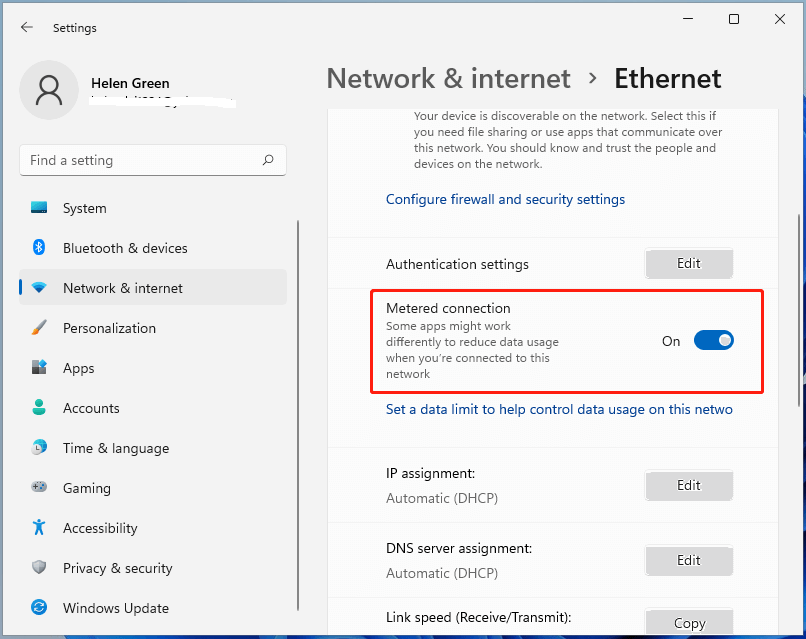Click the Privacy & security shield icon
The image size is (806, 639).
coord(39,567)
